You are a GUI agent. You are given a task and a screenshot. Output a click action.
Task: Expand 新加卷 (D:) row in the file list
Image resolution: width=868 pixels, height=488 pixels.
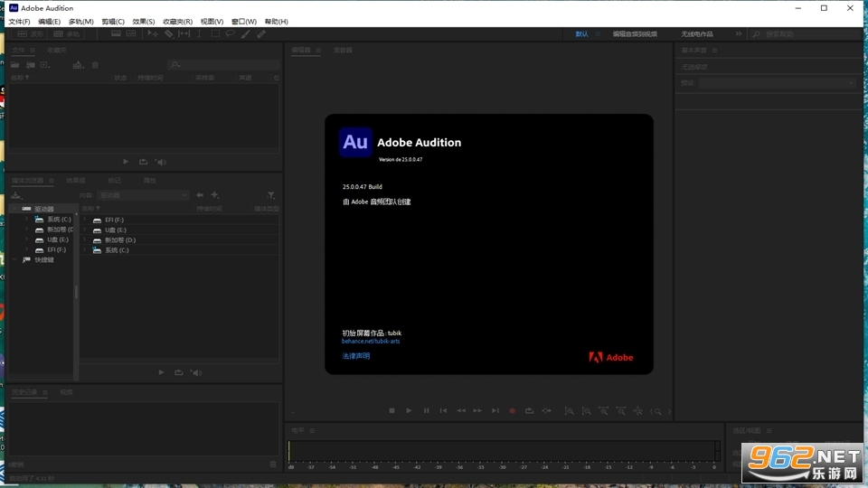point(85,239)
